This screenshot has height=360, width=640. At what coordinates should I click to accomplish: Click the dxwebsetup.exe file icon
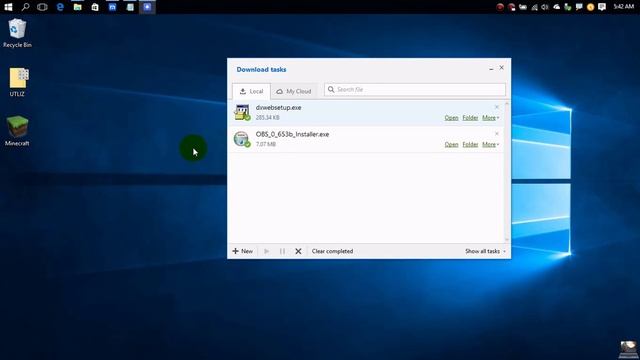[242, 112]
